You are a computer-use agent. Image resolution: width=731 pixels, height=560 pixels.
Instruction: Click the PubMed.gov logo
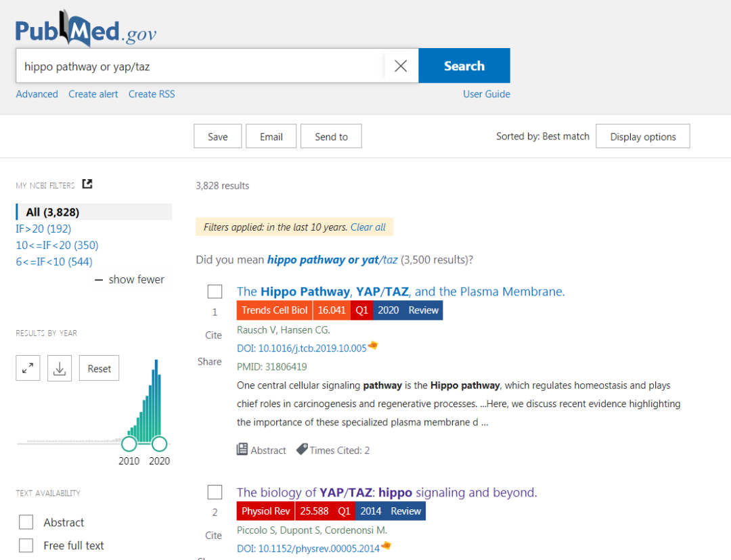click(86, 30)
